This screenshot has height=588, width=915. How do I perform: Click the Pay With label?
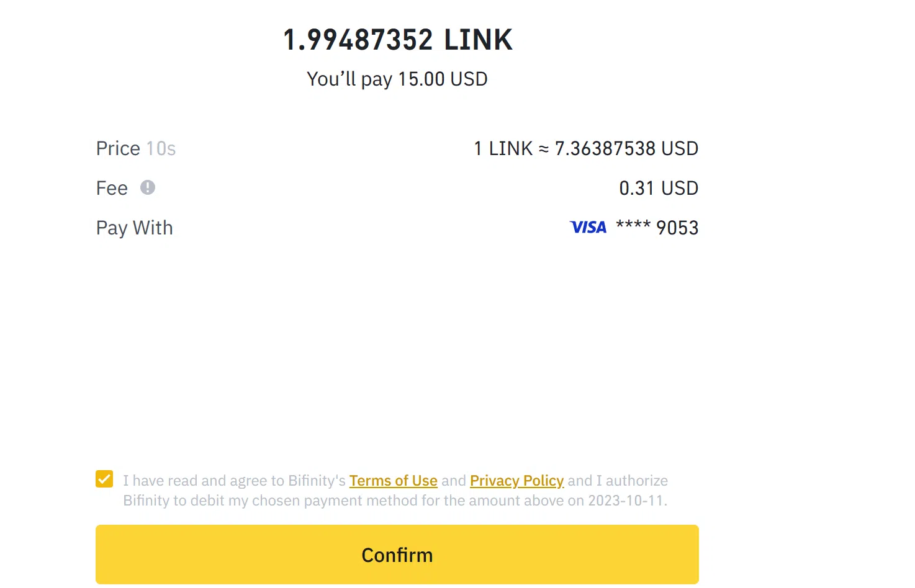click(x=134, y=228)
